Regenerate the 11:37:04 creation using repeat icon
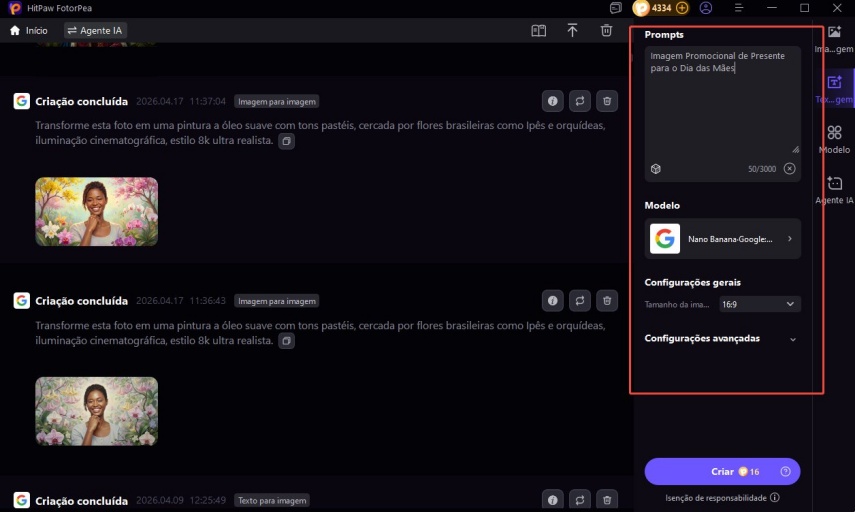 [x=579, y=101]
